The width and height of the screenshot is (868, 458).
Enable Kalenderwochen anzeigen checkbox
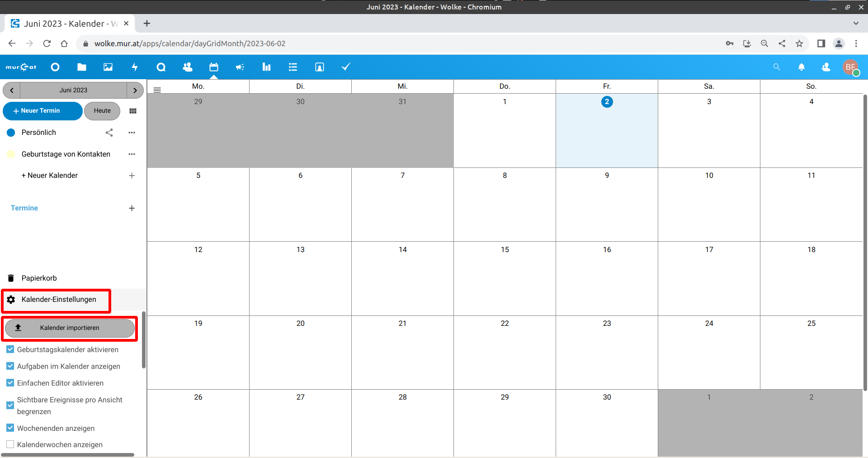pos(10,444)
